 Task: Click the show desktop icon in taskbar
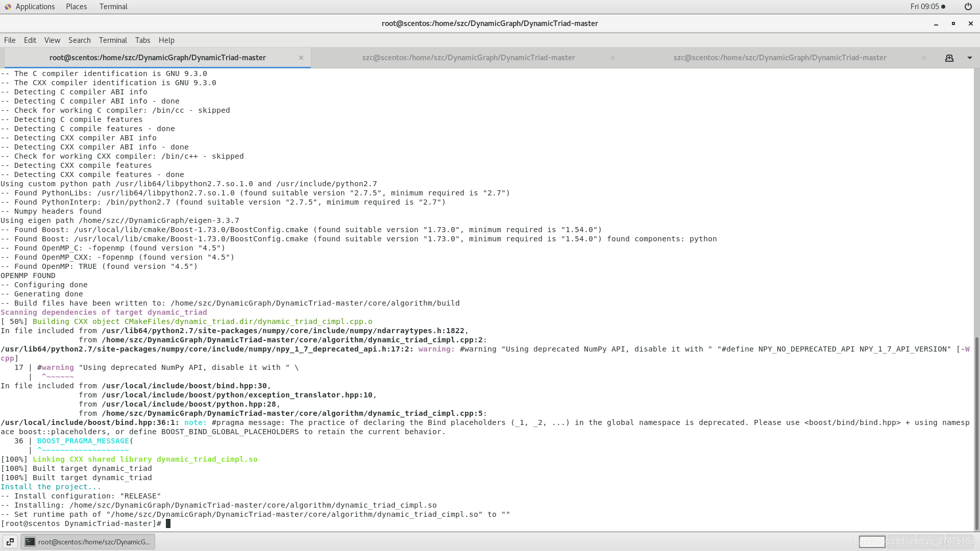[10, 542]
